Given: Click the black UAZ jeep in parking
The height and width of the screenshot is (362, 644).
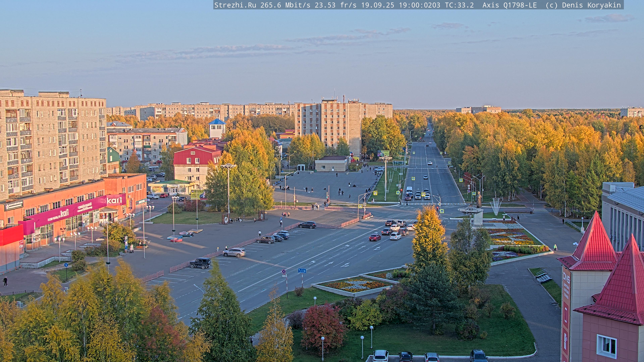Looking at the screenshot, I should pos(200,263).
